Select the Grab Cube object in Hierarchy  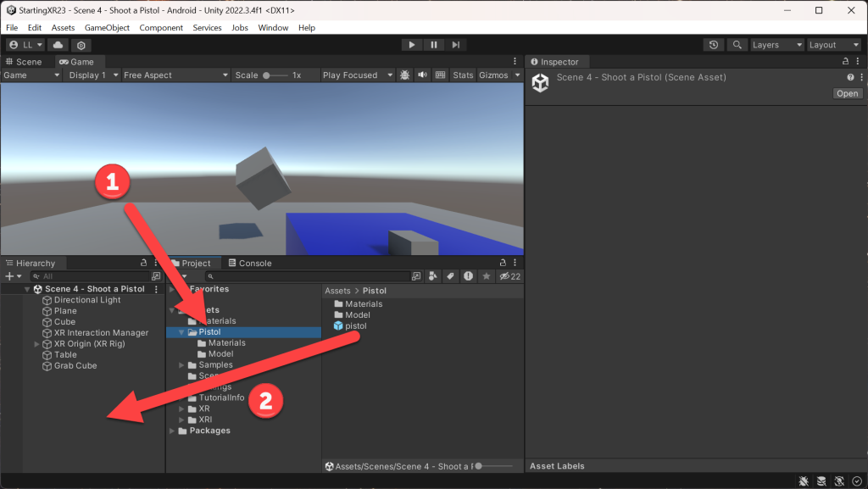coord(75,365)
